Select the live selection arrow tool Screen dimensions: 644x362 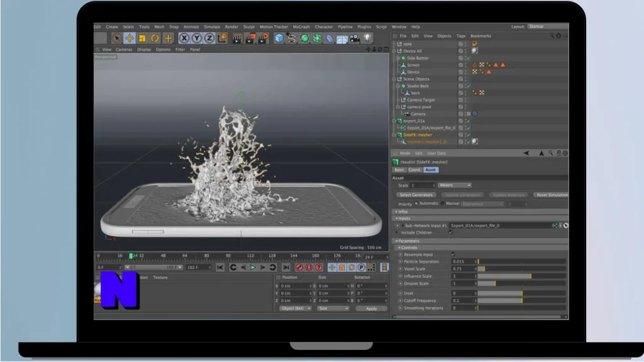[x=116, y=38]
